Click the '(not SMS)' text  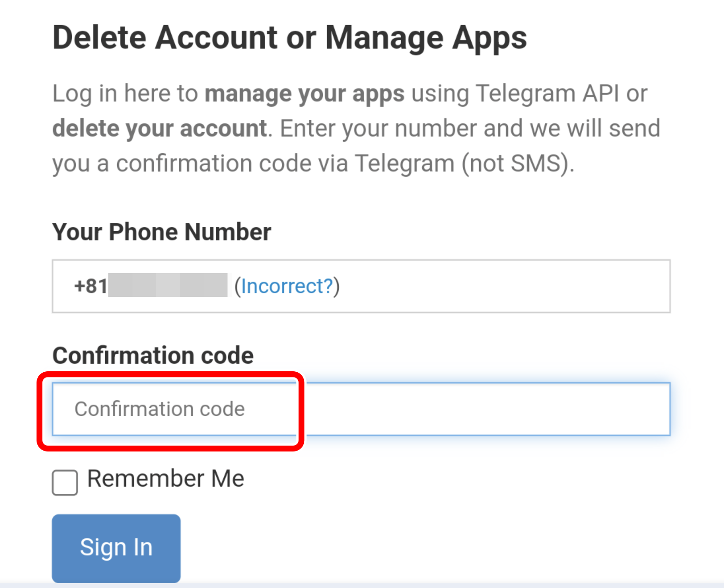[518, 163]
